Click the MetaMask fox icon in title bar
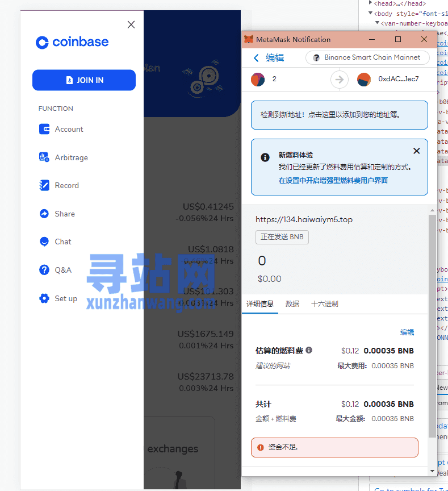Image resolution: width=448 pixels, height=491 pixels. (x=249, y=39)
